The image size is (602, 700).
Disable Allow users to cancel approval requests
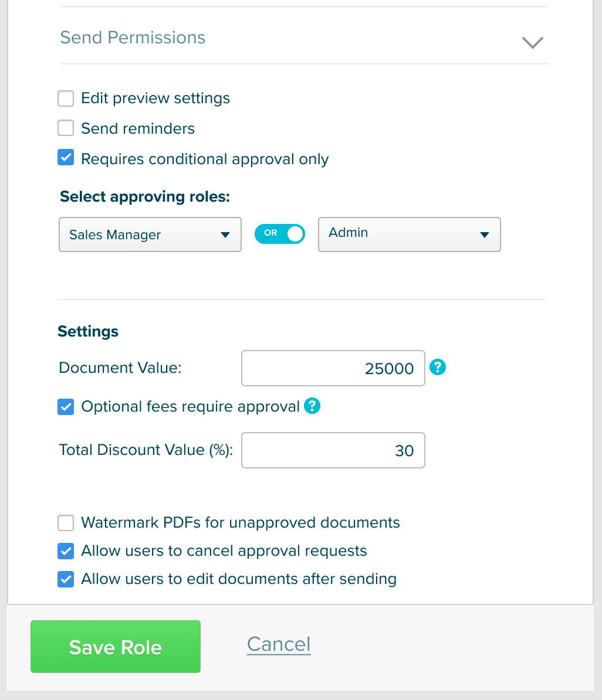click(x=66, y=551)
